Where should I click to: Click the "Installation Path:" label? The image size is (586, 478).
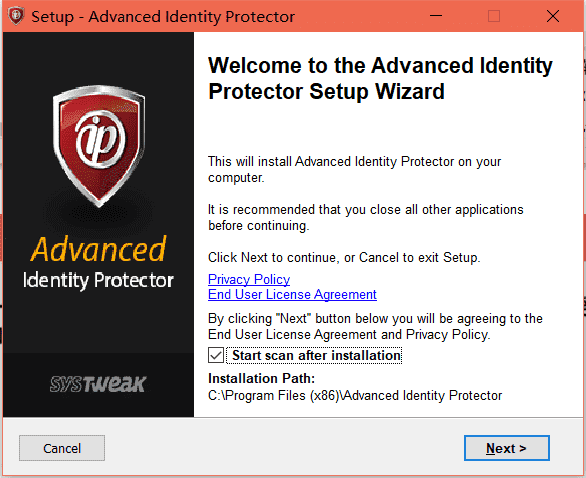[x=262, y=379]
